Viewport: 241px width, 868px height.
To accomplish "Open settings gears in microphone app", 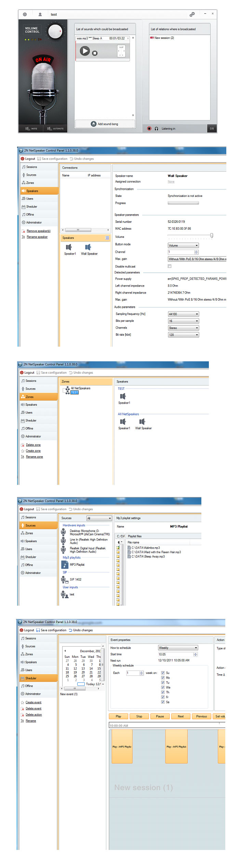I will 192,14.
